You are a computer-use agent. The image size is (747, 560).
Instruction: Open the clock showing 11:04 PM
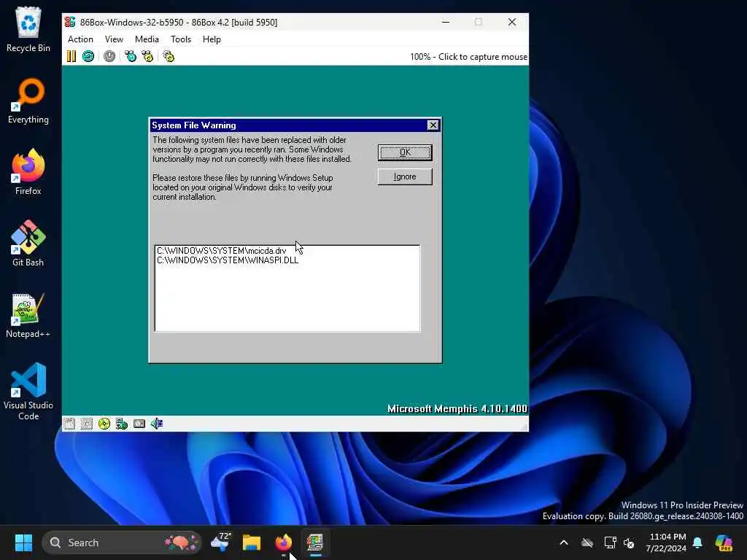click(x=667, y=542)
